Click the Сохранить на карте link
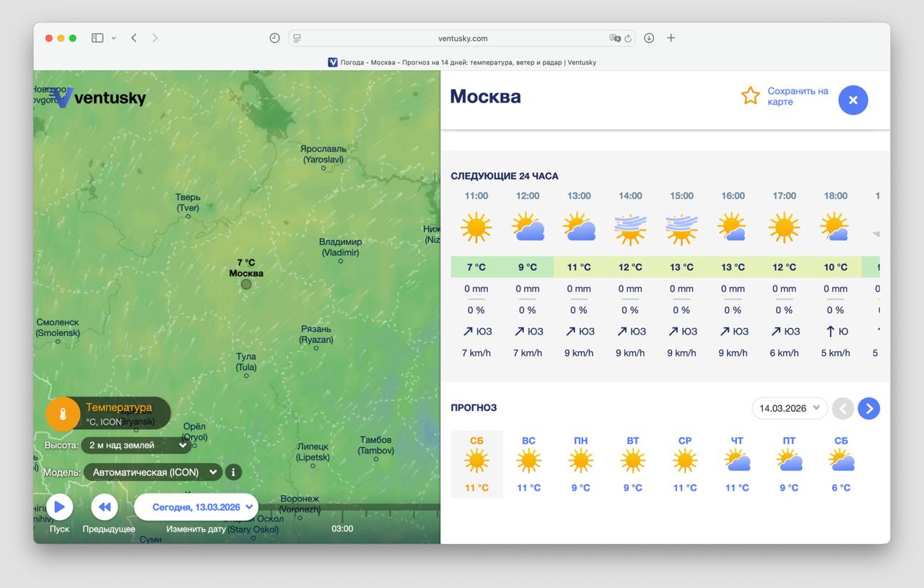Image resolution: width=924 pixels, height=588 pixels. pyautogui.click(x=798, y=95)
